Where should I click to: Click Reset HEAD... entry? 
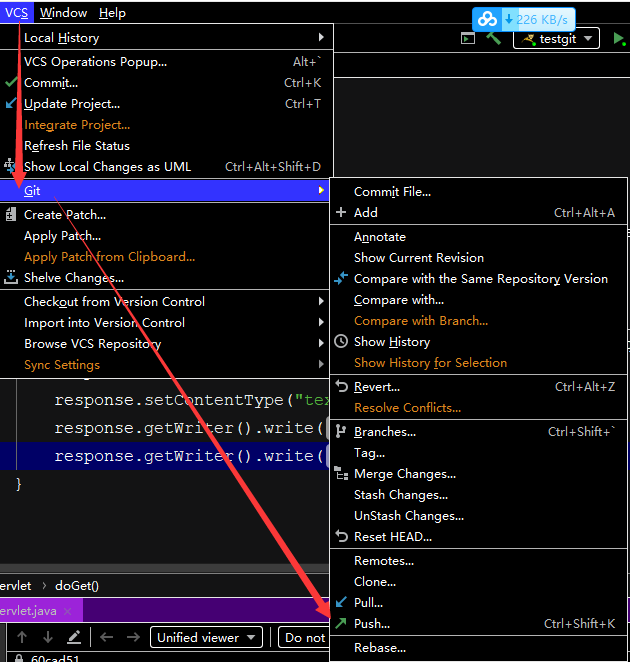pos(478,537)
